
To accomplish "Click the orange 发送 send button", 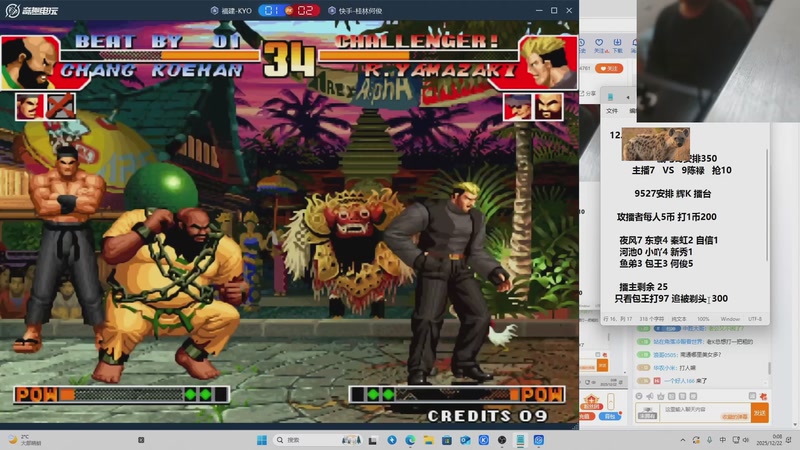I will 760,413.
